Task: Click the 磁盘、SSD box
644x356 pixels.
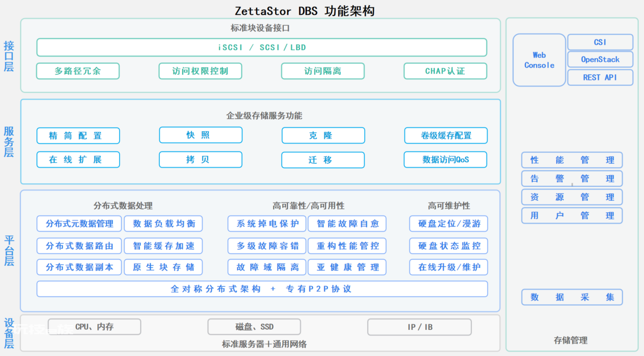Action: [x=254, y=327]
